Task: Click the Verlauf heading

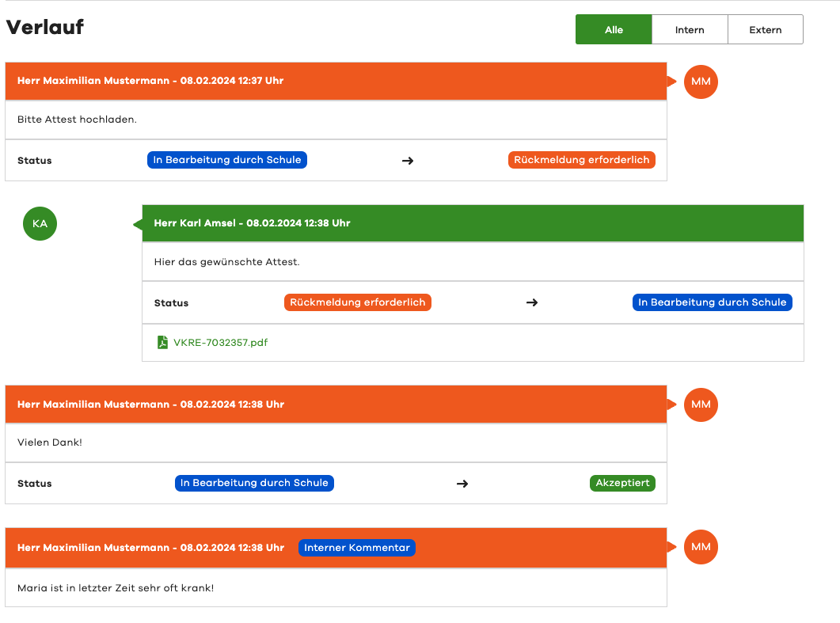Action: (x=45, y=28)
